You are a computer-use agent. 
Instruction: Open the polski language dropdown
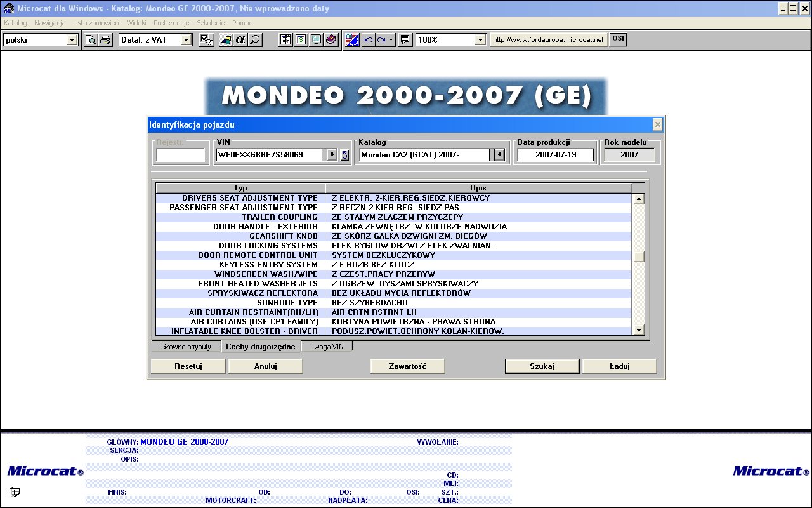[72, 40]
